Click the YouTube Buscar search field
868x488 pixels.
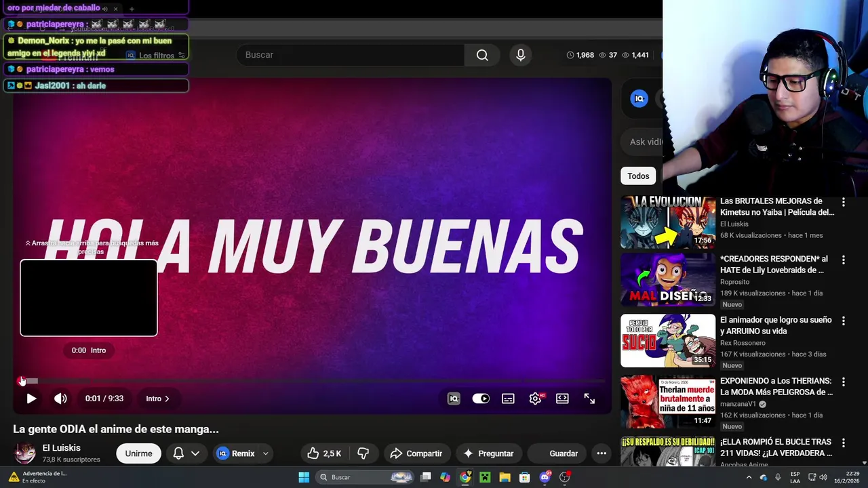tap(350, 55)
